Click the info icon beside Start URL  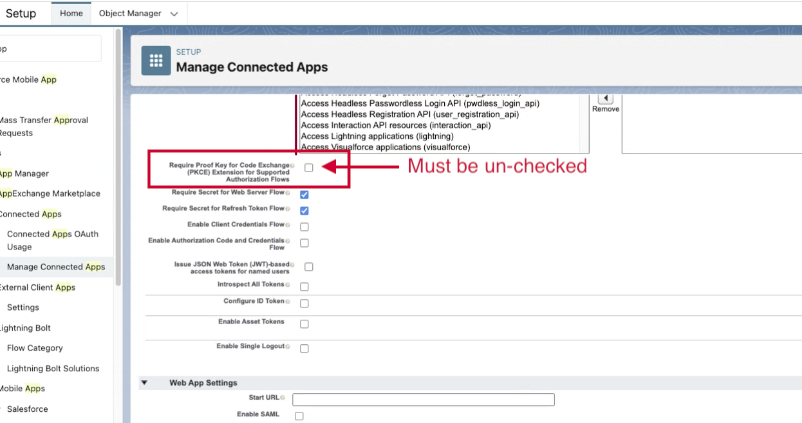pos(284,399)
